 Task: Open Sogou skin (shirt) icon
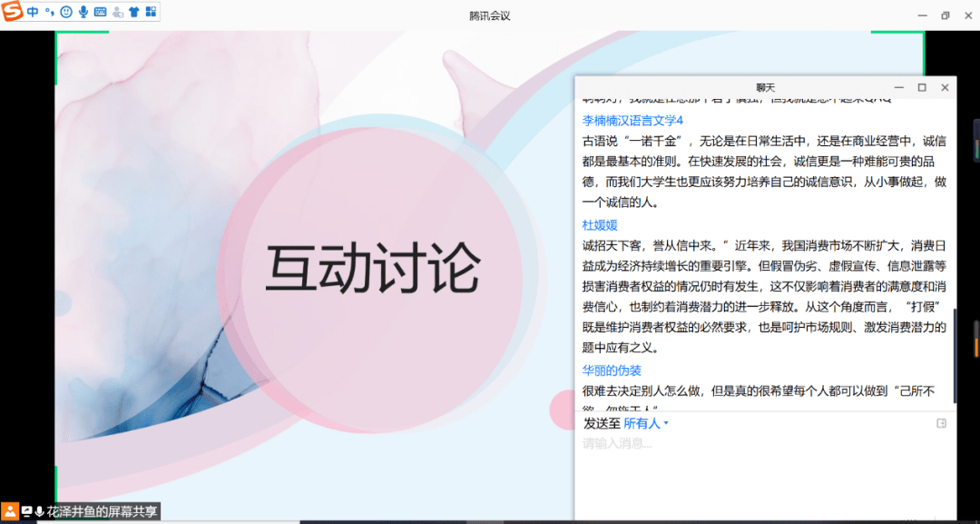point(133,12)
